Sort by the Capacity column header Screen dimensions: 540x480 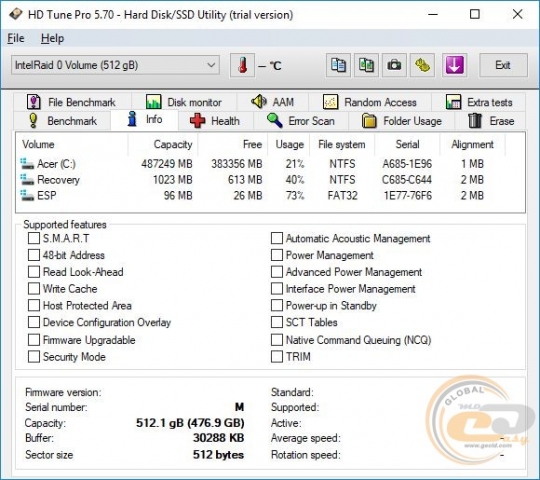(x=163, y=144)
